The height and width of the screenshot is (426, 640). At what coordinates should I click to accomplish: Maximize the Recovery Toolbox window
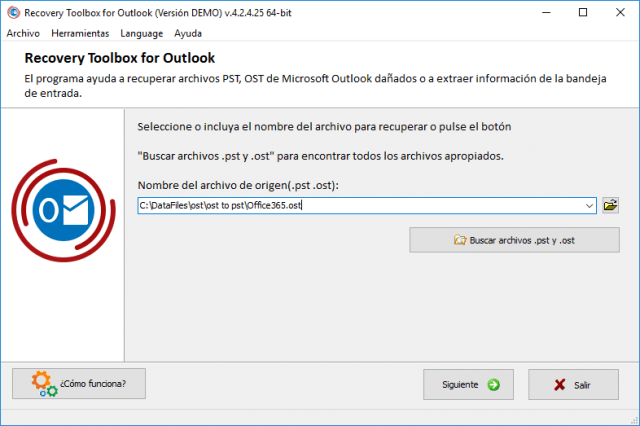coord(583,13)
